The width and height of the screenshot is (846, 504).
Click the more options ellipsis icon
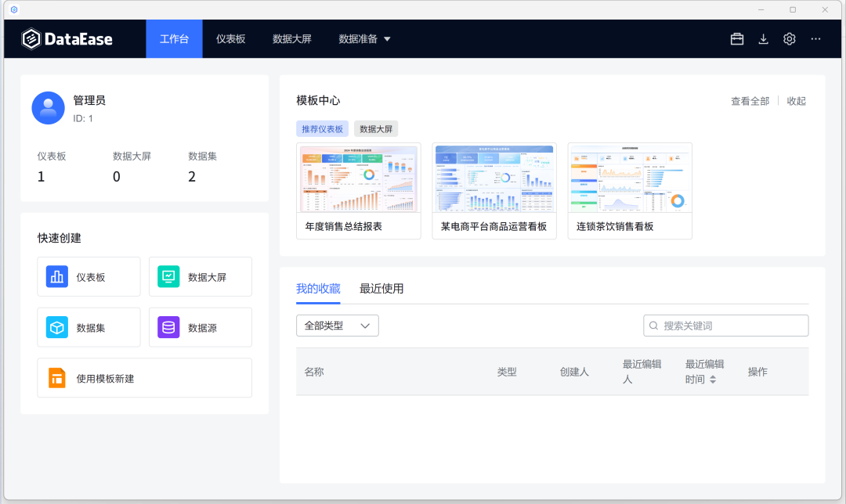click(815, 38)
